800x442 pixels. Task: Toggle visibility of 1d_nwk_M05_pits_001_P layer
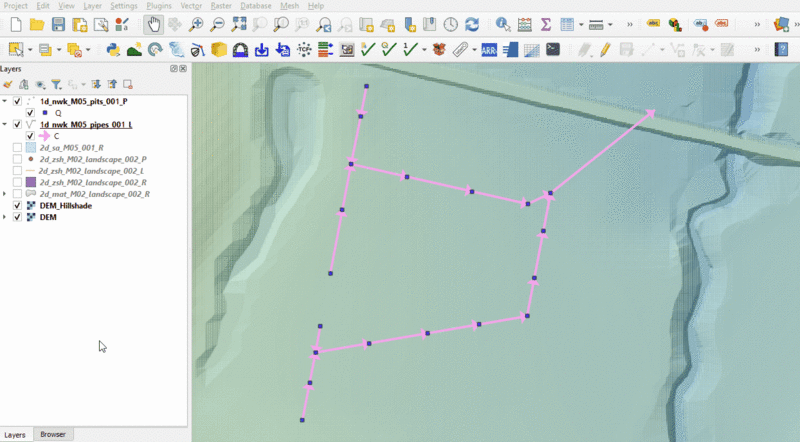[17, 101]
